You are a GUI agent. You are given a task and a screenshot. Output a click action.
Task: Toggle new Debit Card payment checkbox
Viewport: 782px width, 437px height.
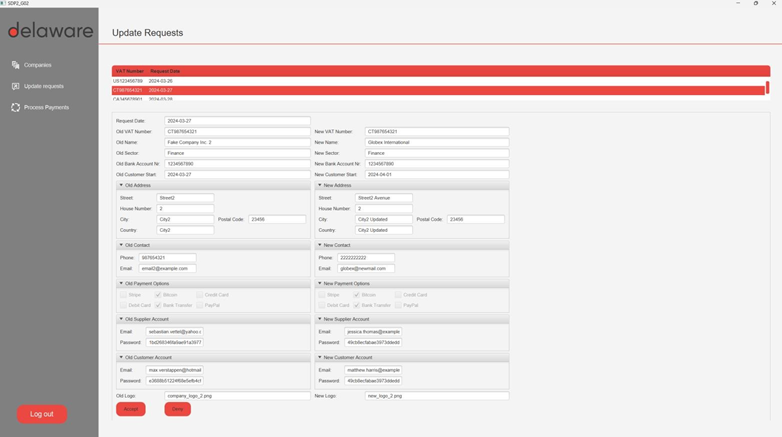click(x=322, y=305)
